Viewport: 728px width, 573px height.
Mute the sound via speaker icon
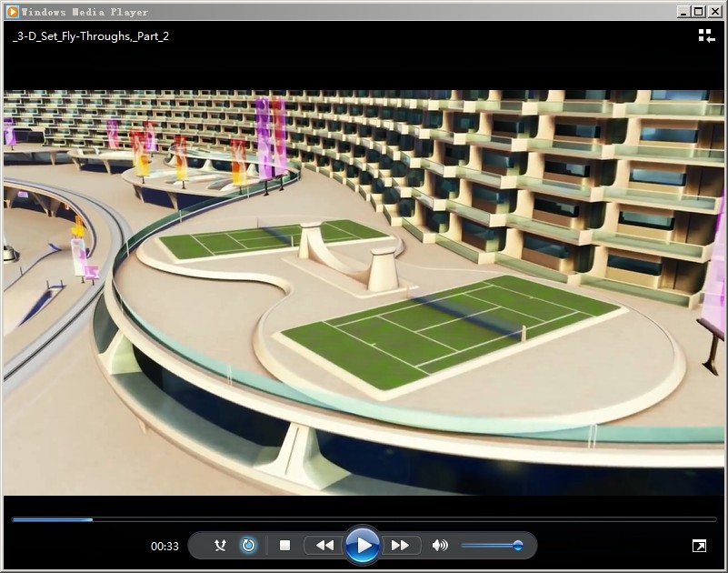[440, 545]
